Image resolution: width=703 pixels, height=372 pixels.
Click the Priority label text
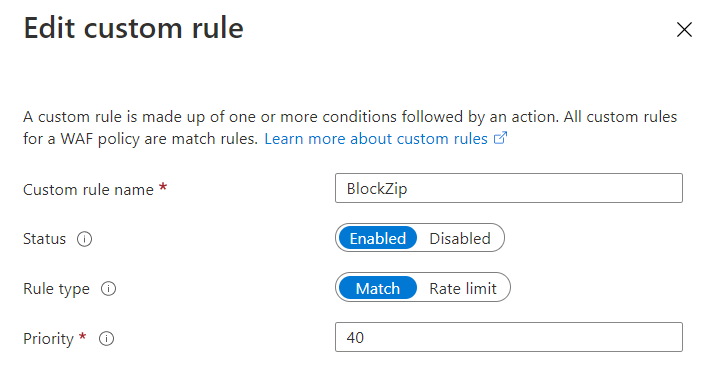click(48, 339)
